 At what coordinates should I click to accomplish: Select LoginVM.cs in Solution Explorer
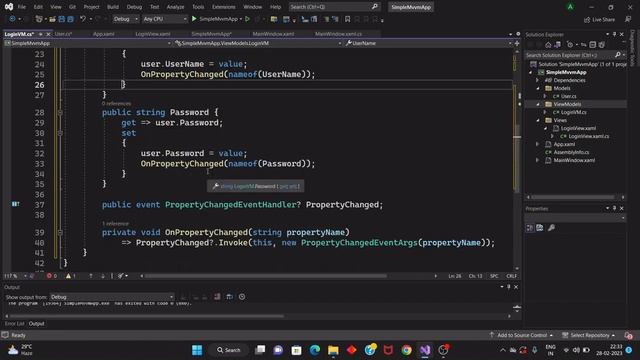573,112
